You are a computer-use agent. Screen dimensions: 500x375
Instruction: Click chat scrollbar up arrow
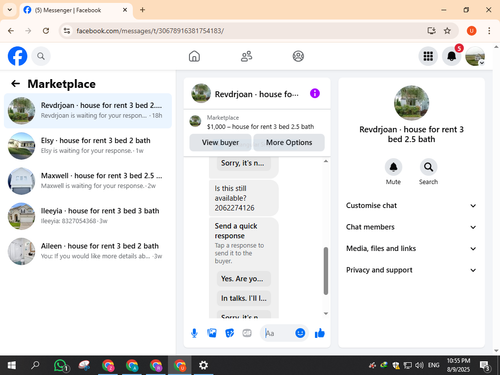[x=326, y=161]
